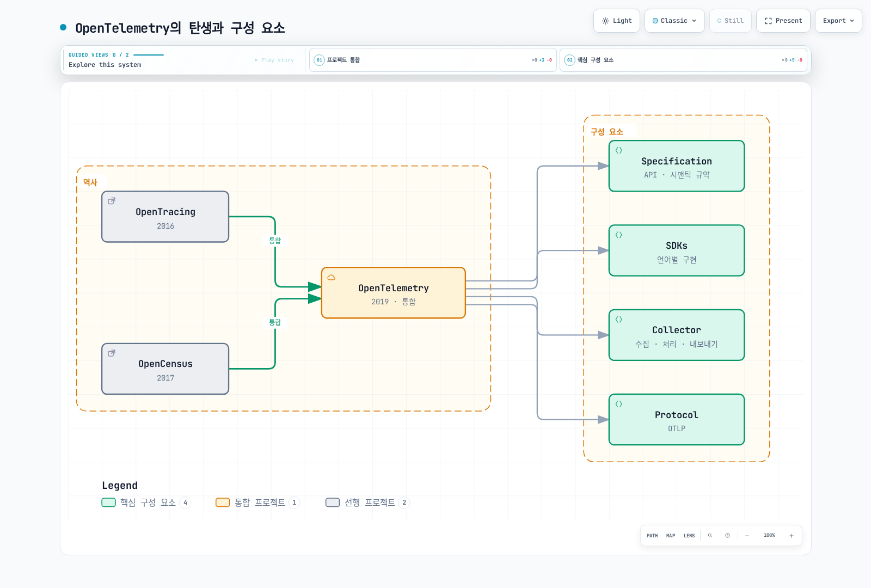871x588 pixels.
Task: Click the 구성 요소 group label
Action: (x=607, y=132)
